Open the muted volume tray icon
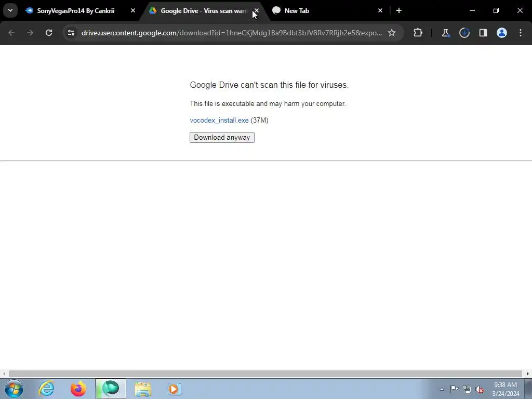532x399 pixels. pyautogui.click(x=480, y=389)
